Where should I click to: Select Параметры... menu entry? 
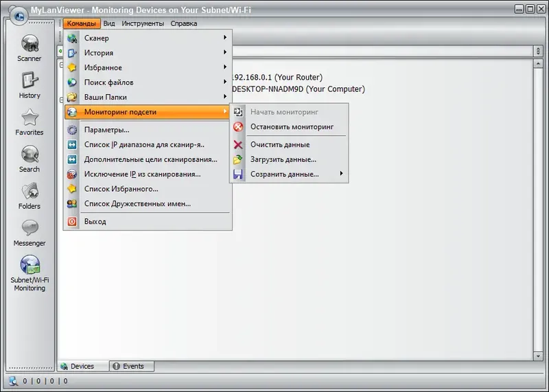coord(148,130)
